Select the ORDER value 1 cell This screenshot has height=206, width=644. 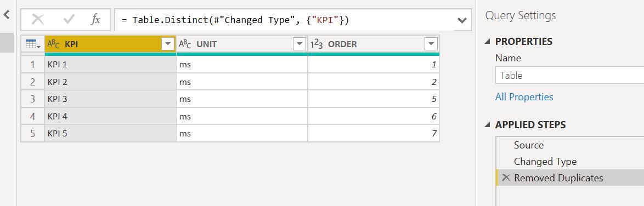374,65
